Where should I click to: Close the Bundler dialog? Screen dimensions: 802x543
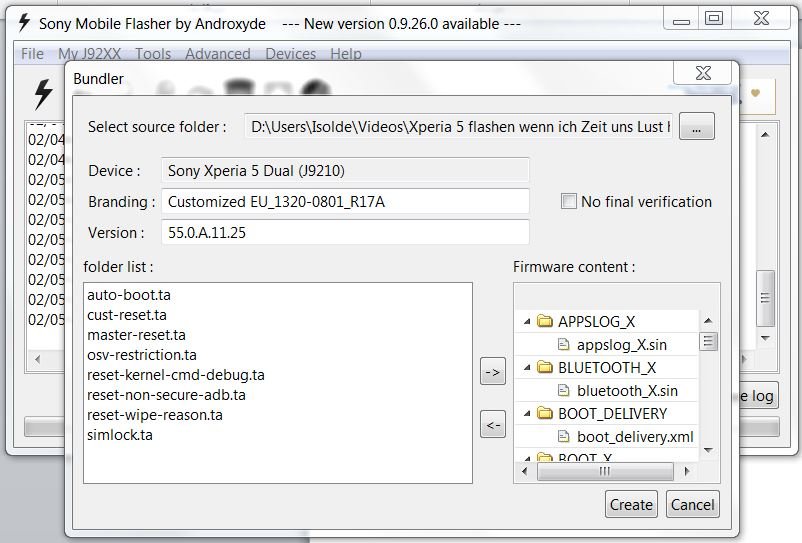point(703,73)
